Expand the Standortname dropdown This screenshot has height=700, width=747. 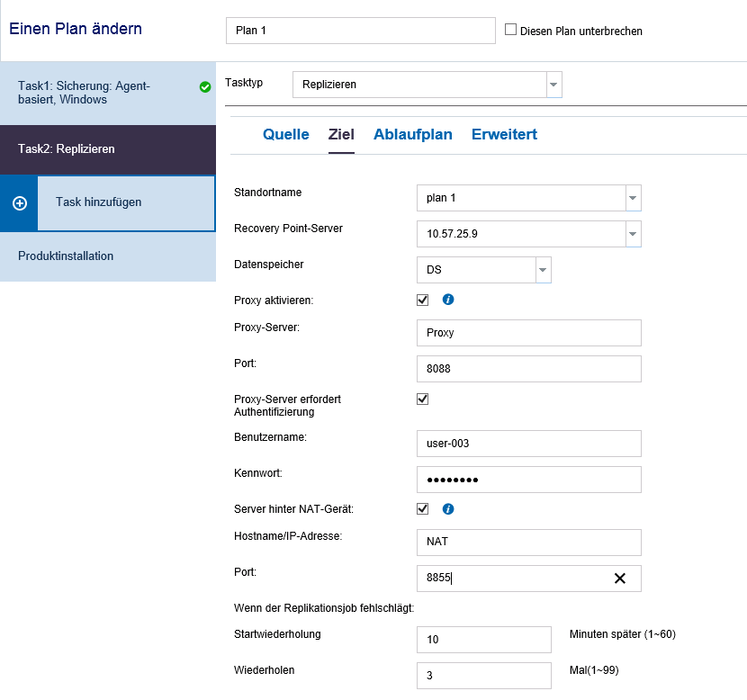coord(632,198)
